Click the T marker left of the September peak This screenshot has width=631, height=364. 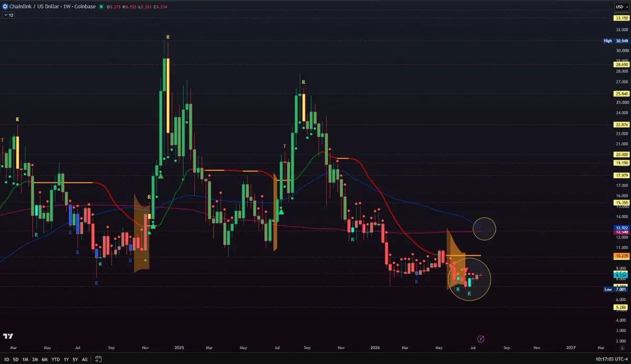[x=285, y=146]
